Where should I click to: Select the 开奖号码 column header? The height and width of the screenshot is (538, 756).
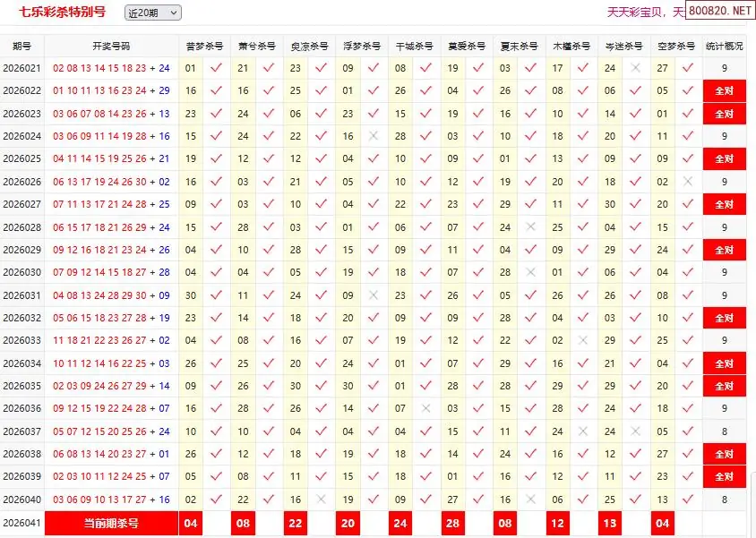pyautogui.click(x=111, y=47)
